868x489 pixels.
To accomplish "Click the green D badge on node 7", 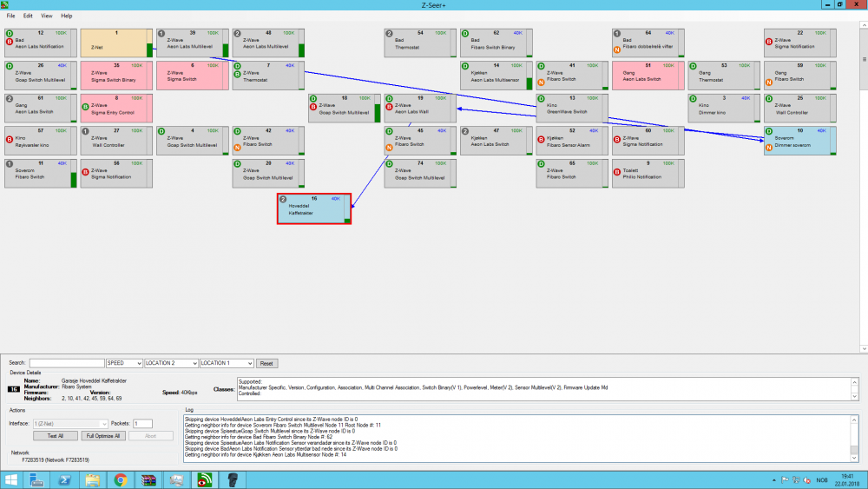I will (237, 64).
